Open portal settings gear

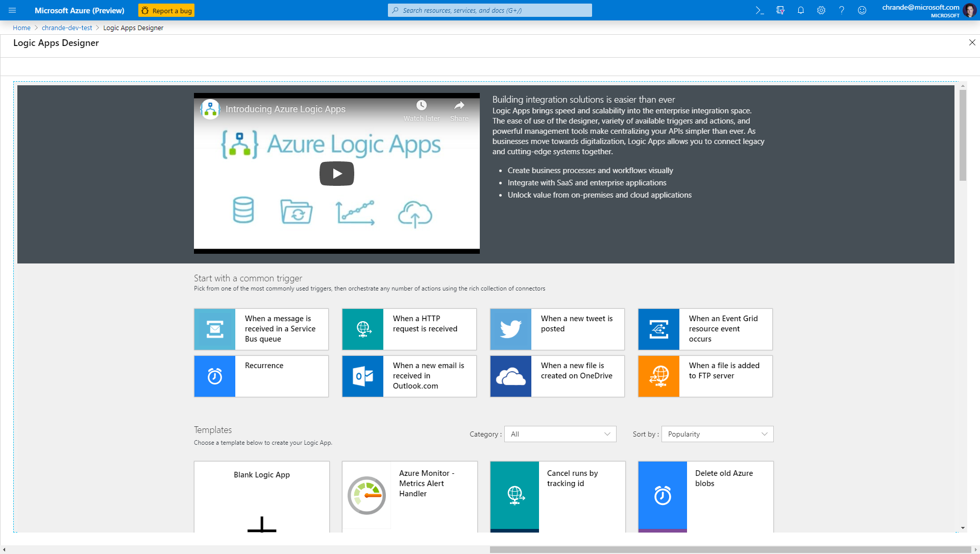pyautogui.click(x=821, y=10)
